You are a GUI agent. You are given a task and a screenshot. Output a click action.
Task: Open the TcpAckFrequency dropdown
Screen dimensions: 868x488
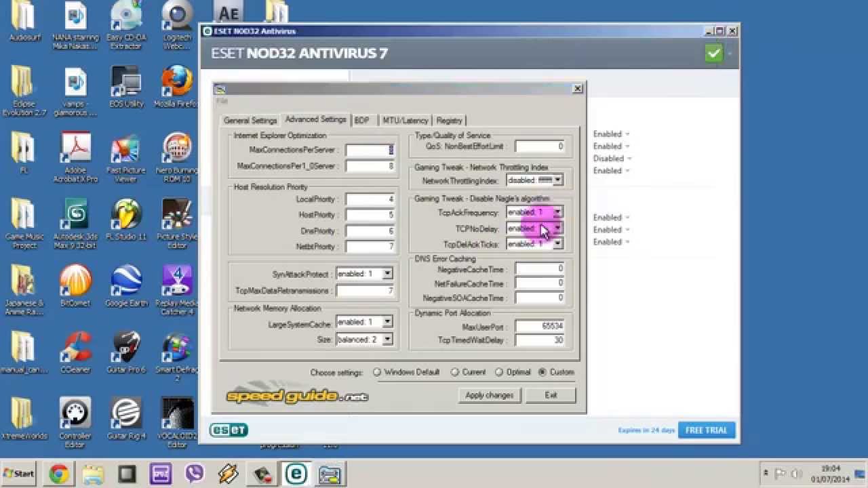pos(557,212)
